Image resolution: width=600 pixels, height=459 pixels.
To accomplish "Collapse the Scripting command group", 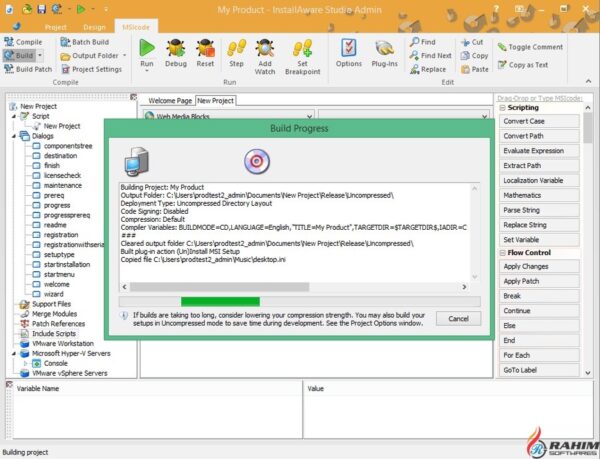I will (x=502, y=108).
